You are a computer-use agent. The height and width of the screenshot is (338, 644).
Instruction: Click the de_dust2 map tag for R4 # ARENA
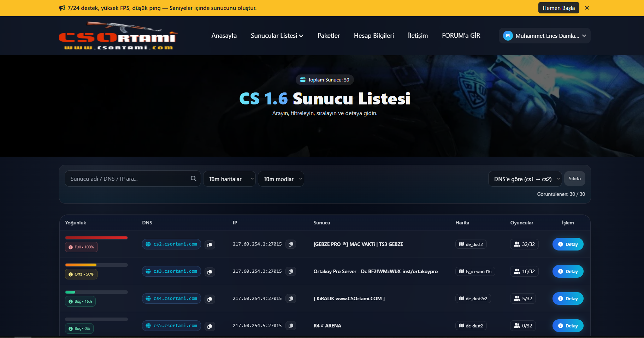471,326
